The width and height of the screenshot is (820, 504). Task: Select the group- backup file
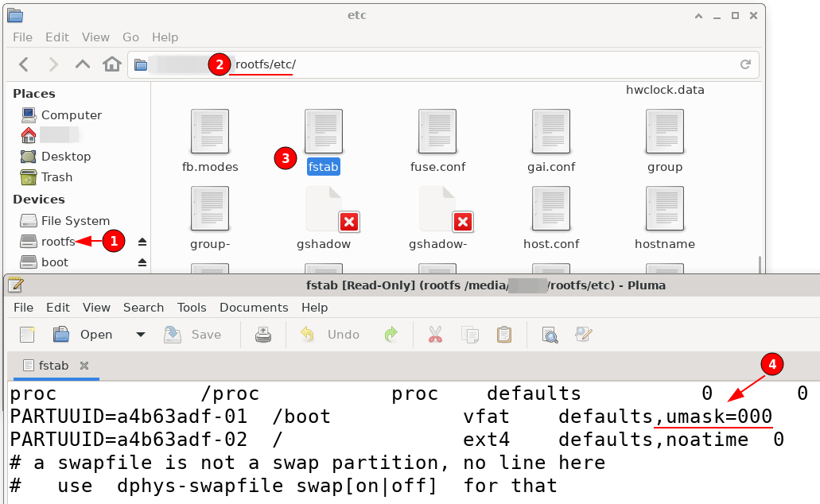coord(210,218)
